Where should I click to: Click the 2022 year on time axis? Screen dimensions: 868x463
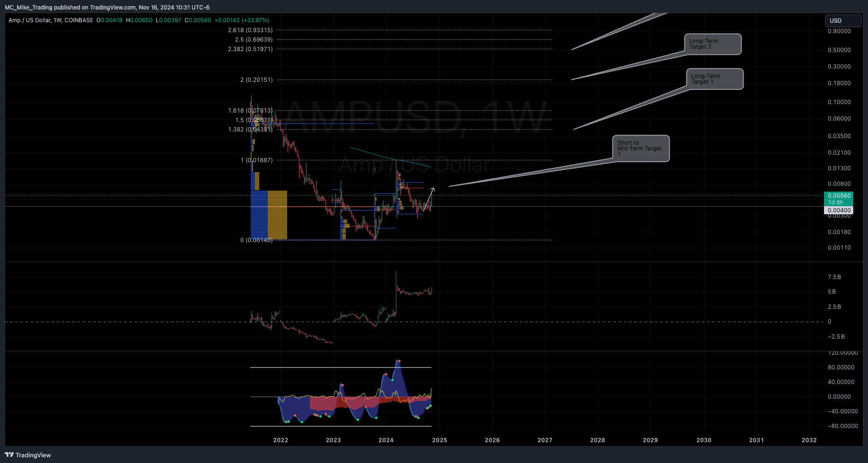tap(281, 440)
